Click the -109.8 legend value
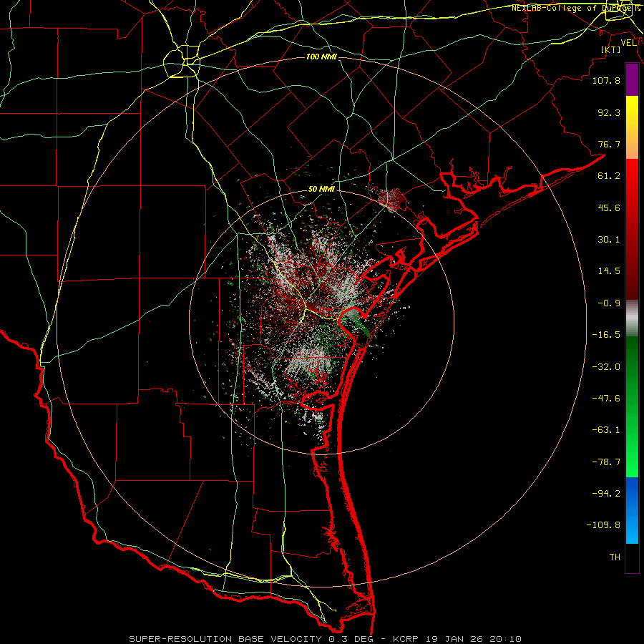This screenshot has width=644, height=644. pos(603,525)
